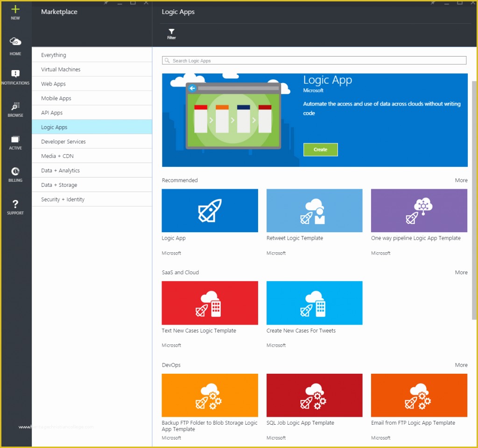Viewport: 478px width, 448px height.
Task: Click the Filter funnel icon
Action: click(171, 31)
